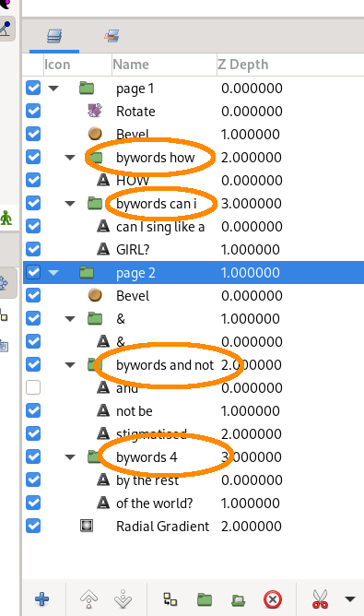Click the text icon of 'of the world?' layer
This screenshot has width=364, height=616.
point(103,503)
